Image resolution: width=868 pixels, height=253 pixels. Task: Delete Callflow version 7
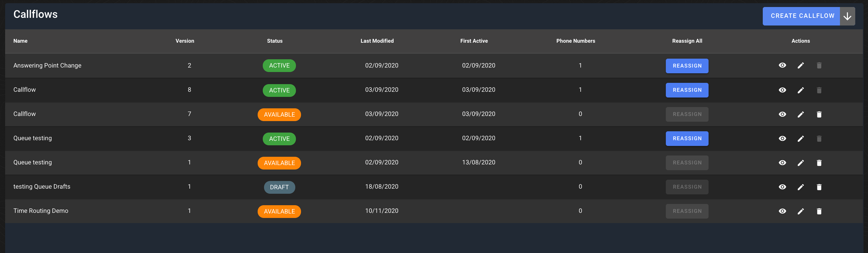[819, 114]
